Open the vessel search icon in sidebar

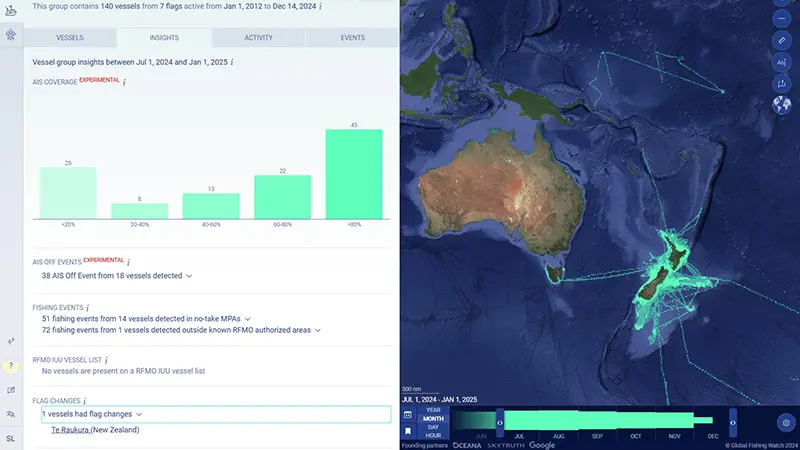pos(11,10)
